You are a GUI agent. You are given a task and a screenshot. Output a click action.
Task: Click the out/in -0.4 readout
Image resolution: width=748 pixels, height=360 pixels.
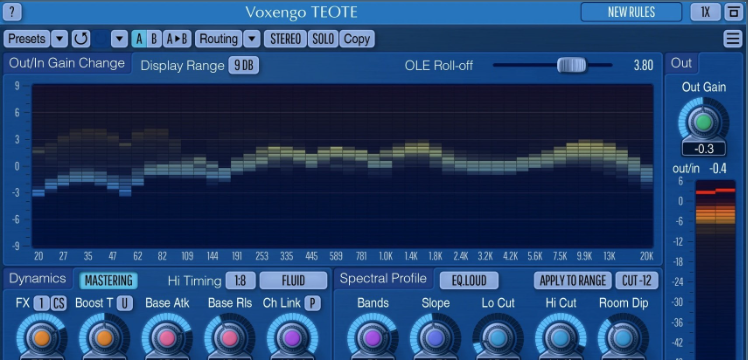coord(717,169)
